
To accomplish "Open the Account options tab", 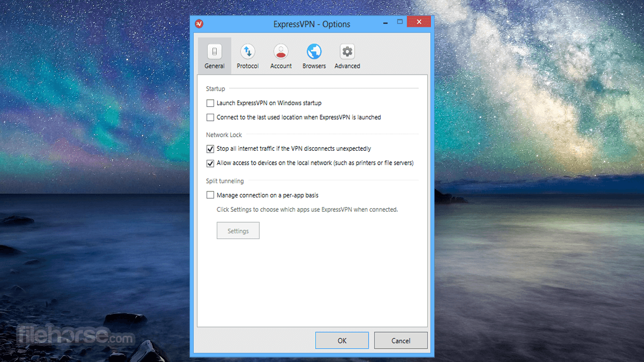I will [281, 56].
